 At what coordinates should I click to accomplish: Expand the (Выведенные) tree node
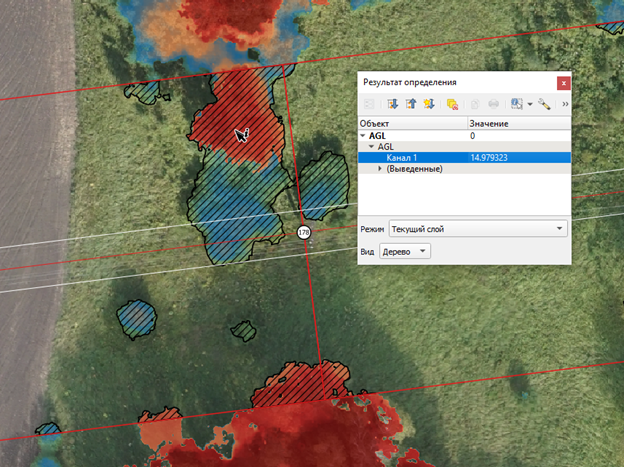[380, 169]
